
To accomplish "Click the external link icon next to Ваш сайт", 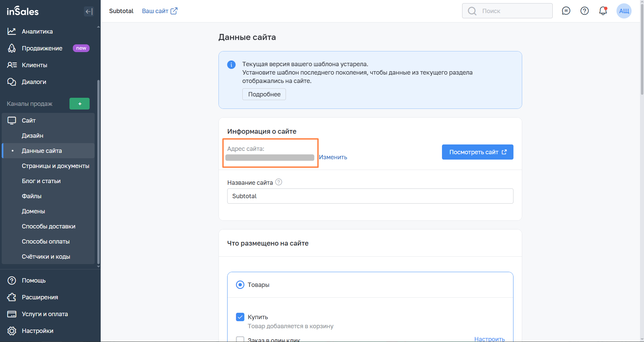I will coord(174,11).
